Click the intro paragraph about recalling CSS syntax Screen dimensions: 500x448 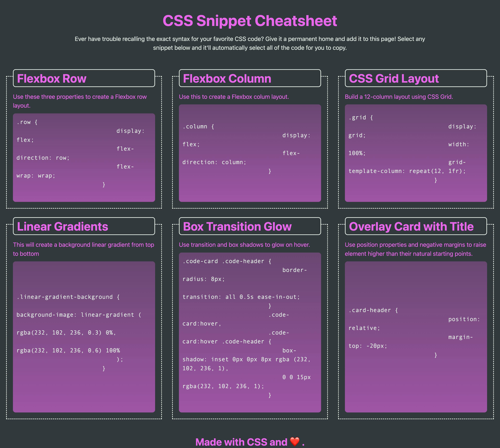(250, 43)
